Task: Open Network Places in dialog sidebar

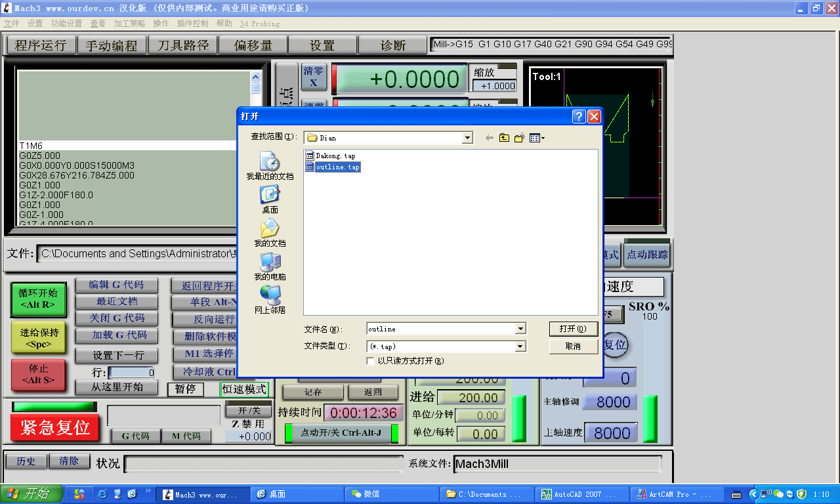Action: click(x=270, y=300)
